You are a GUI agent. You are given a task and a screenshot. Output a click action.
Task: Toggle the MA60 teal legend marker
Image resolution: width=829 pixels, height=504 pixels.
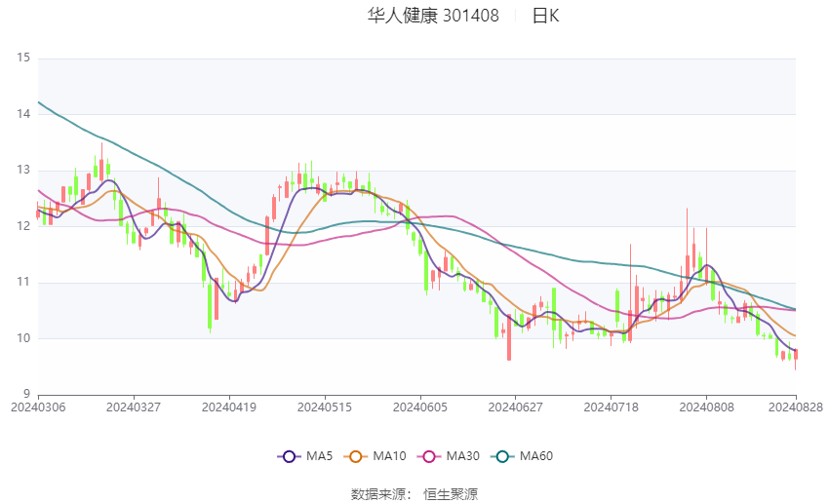point(502,456)
